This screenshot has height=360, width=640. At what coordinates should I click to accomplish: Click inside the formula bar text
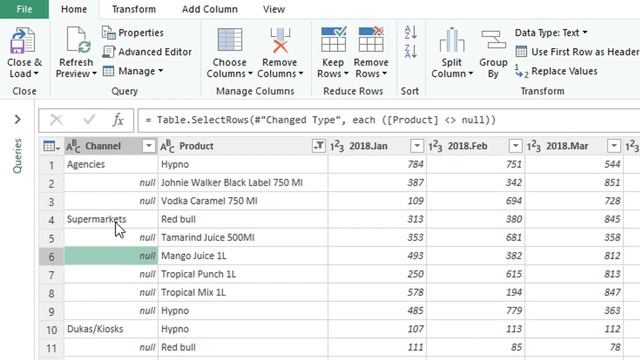click(320, 120)
